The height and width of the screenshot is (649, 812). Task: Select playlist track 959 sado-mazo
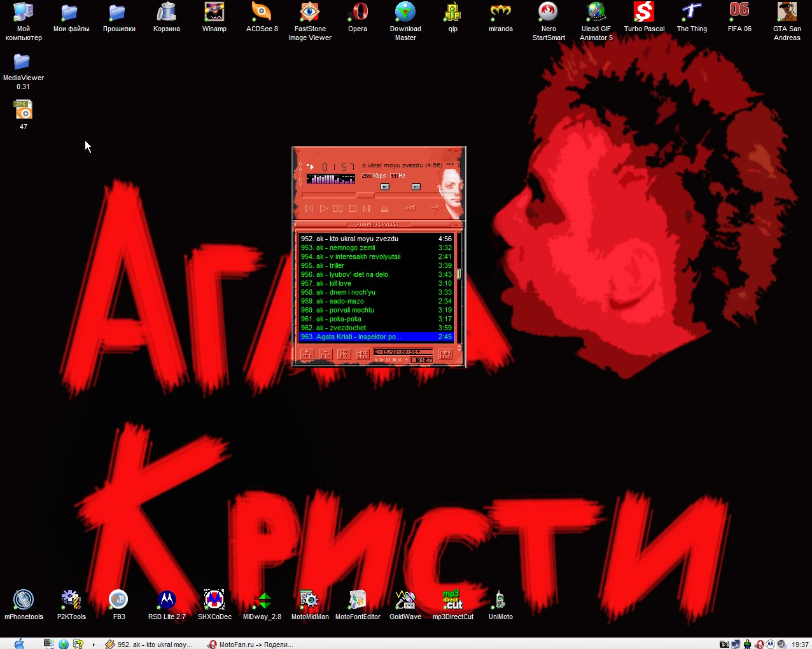(376, 301)
